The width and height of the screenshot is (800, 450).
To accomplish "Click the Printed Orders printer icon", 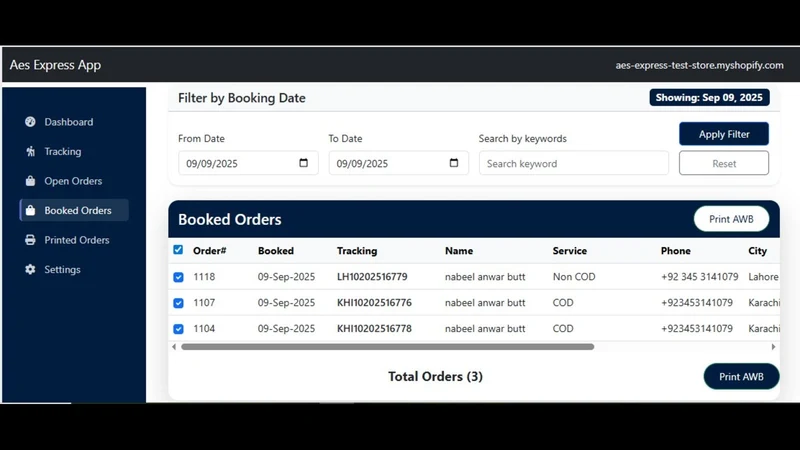I will tap(31, 240).
